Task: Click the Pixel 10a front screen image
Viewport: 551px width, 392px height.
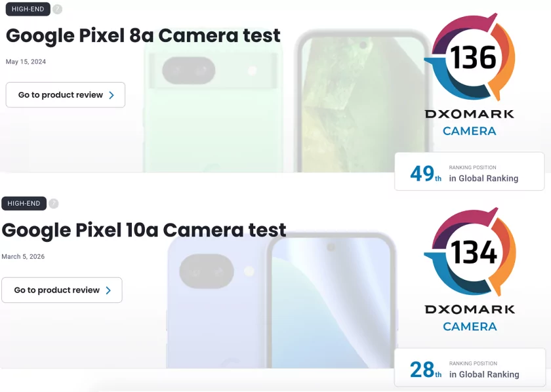Action: 331,301
